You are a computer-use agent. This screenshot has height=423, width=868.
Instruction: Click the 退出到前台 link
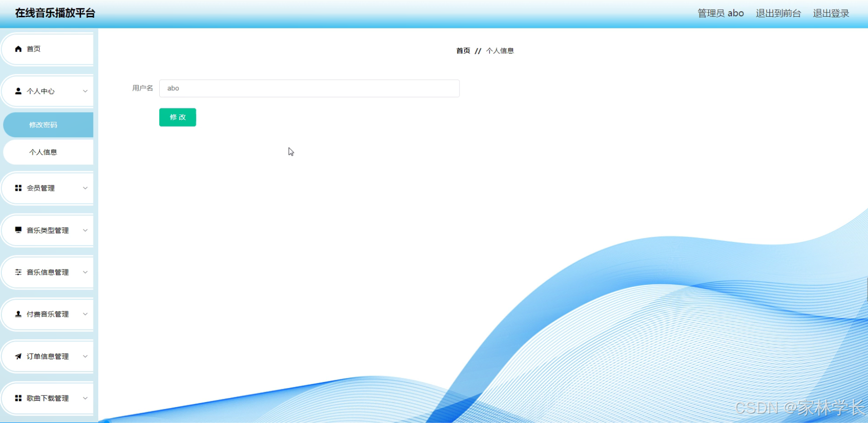[778, 13]
